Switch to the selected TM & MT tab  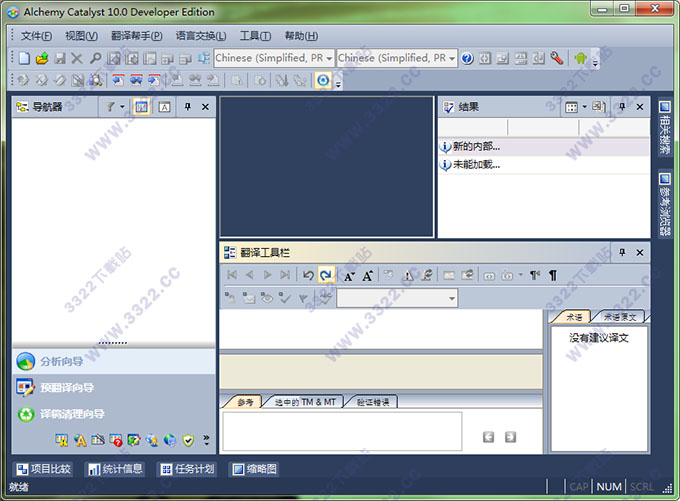coord(305,402)
